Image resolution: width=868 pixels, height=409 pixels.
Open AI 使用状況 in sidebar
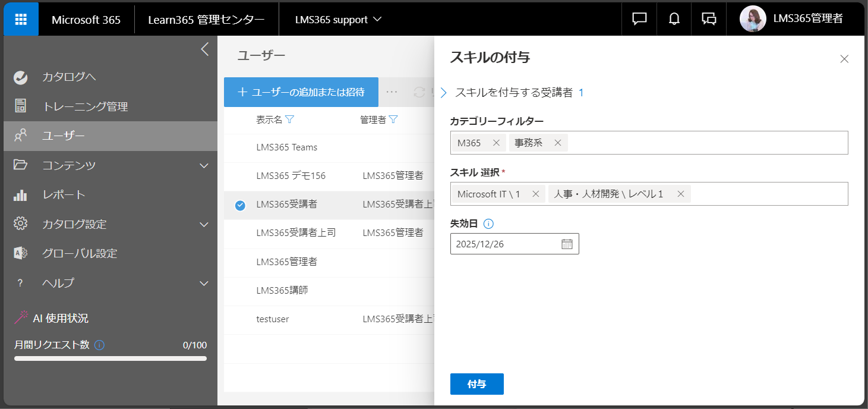pyautogui.click(x=61, y=318)
